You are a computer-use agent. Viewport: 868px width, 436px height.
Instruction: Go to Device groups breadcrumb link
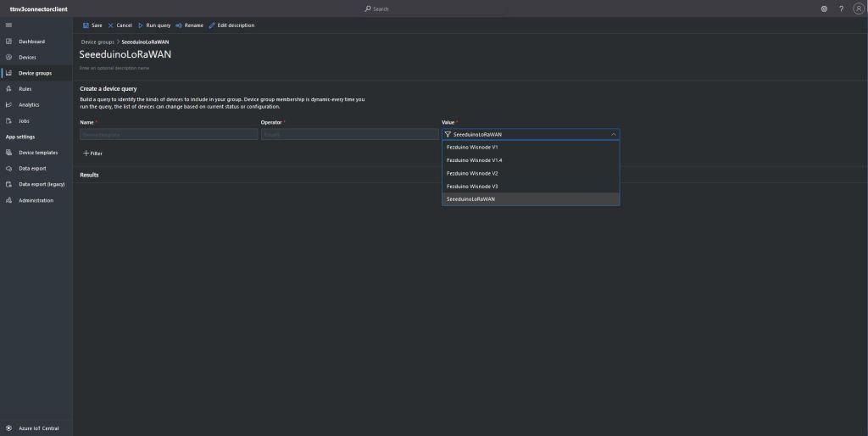point(97,42)
